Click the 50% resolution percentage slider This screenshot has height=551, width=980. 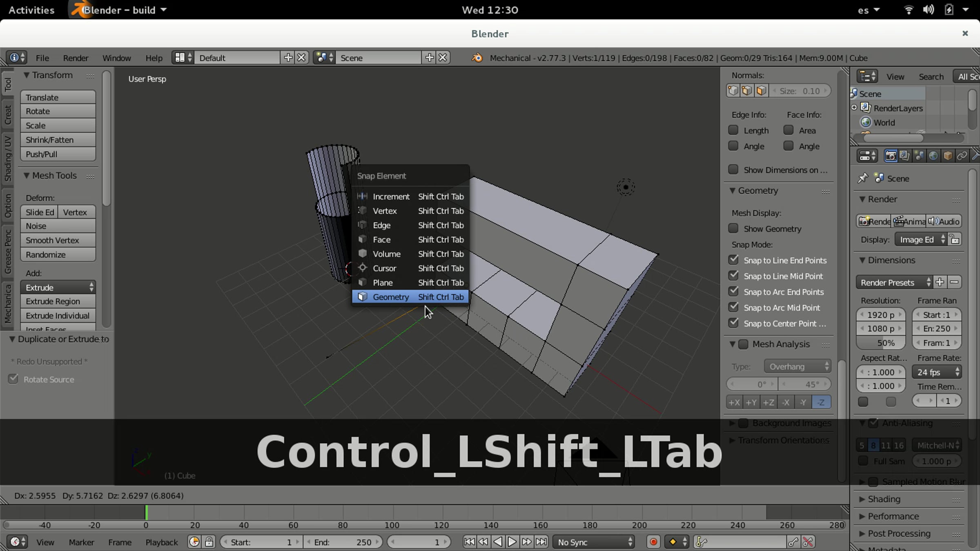881,343
